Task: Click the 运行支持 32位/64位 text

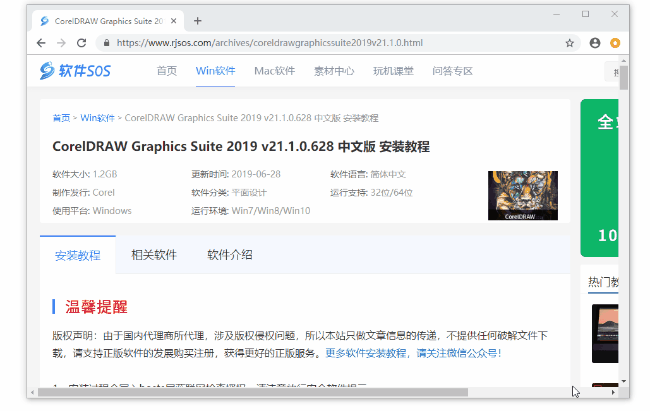Action: click(x=371, y=192)
